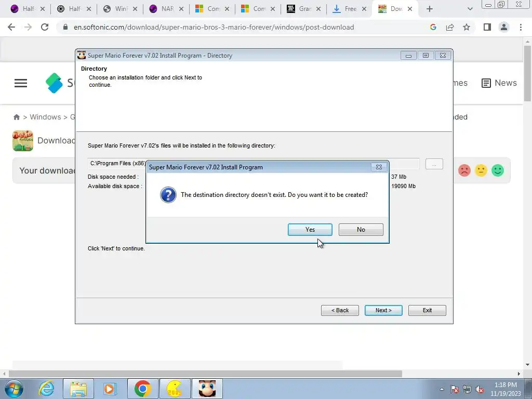The width and height of the screenshot is (532, 399).
Task: Click the question mark dialog icon
Action: (x=168, y=195)
